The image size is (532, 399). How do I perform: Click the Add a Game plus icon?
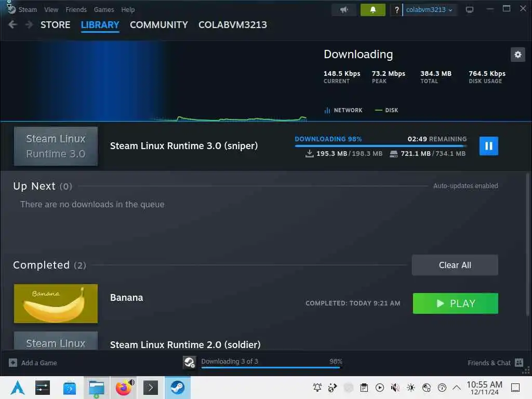pos(13,363)
